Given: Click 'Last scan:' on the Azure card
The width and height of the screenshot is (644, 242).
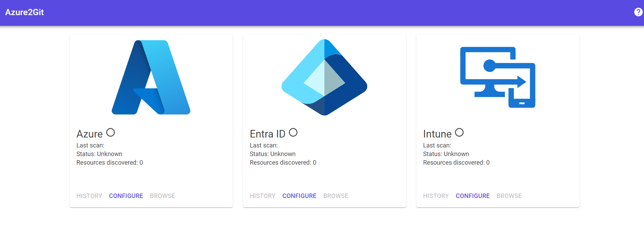Looking at the screenshot, I should point(90,145).
